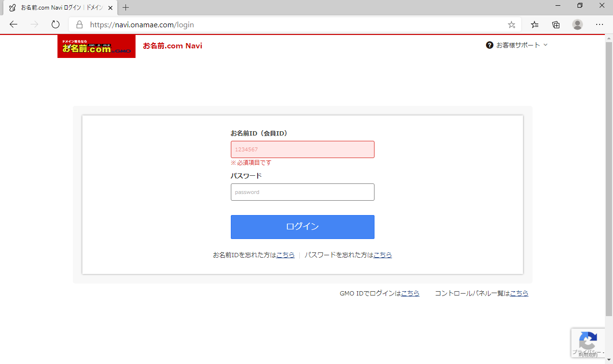The height and width of the screenshot is (364, 613).
Task: Click the ※必須項目です error text
Action: [251, 163]
